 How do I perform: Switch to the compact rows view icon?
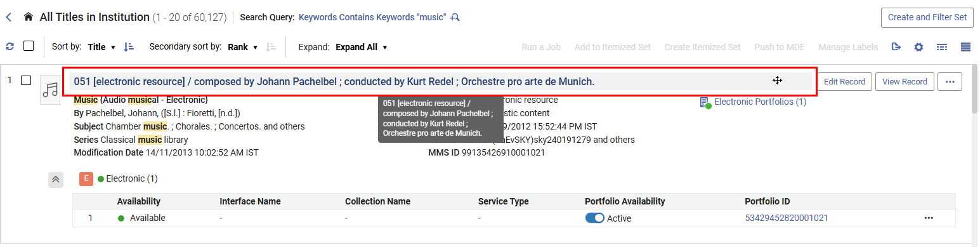pyautogui.click(x=965, y=47)
